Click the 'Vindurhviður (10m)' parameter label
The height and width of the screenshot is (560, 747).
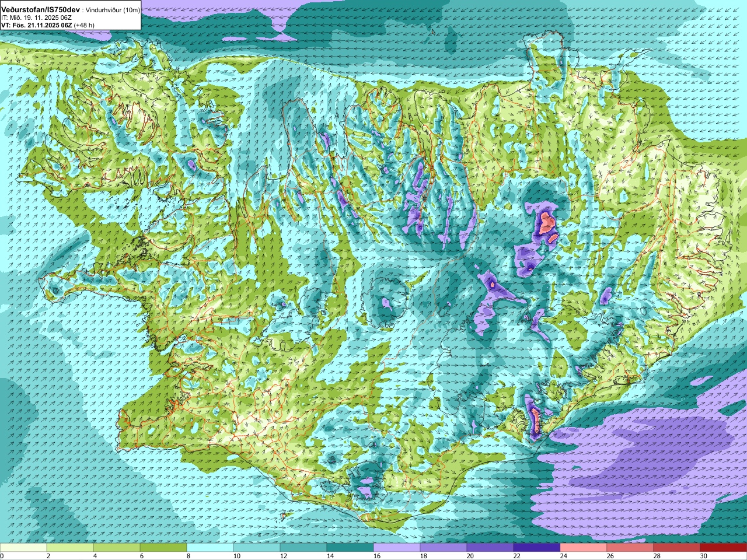pyautogui.click(x=113, y=10)
